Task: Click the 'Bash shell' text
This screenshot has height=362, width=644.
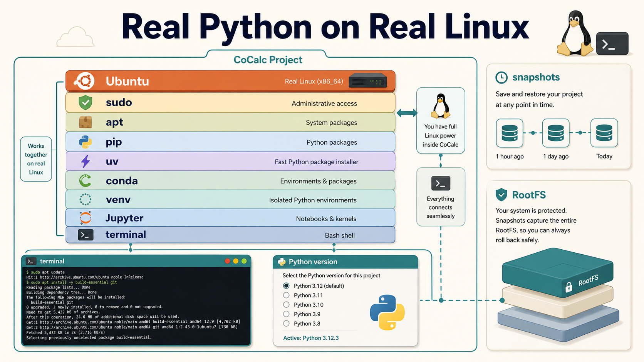Action: pos(340,235)
